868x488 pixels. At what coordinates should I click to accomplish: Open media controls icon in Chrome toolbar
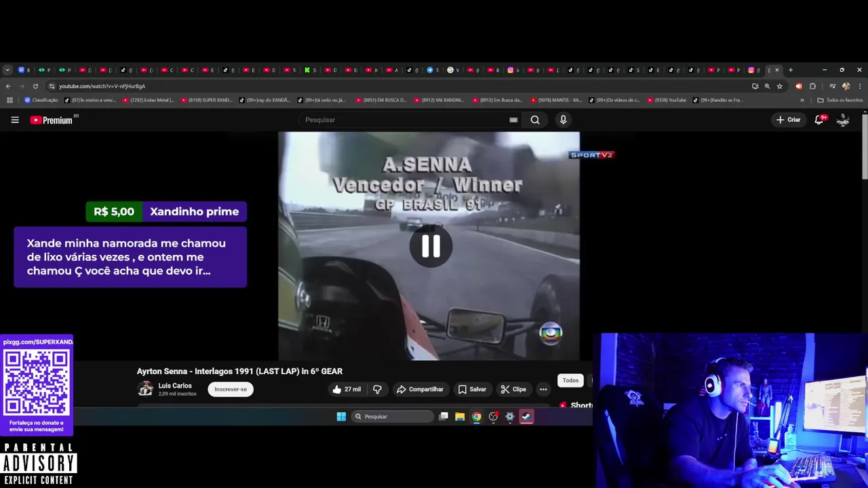(832, 86)
